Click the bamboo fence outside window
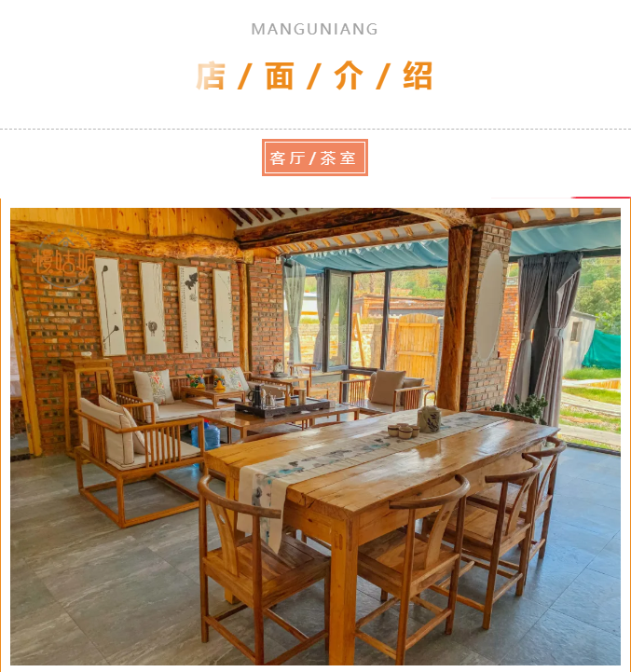Image resolution: width=631 pixels, height=672 pixels. point(417,344)
